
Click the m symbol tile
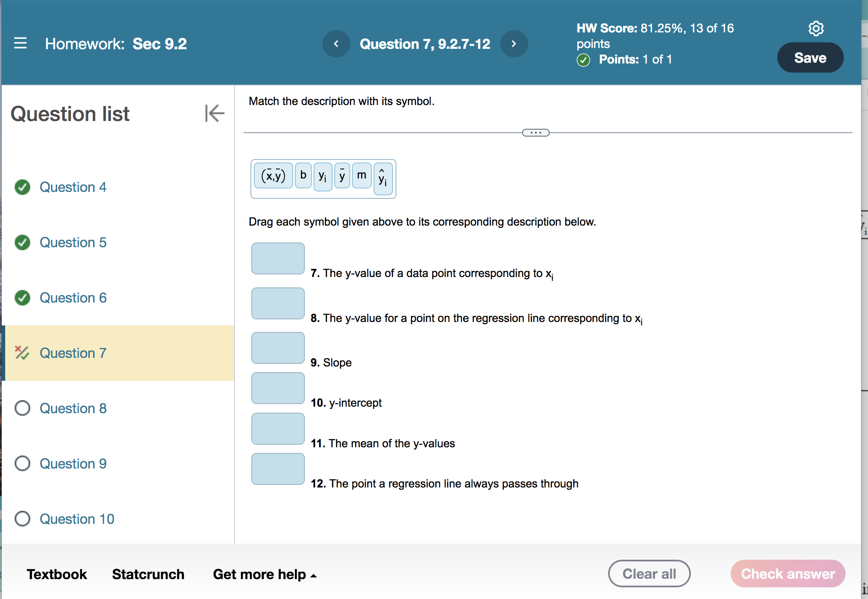click(x=361, y=175)
